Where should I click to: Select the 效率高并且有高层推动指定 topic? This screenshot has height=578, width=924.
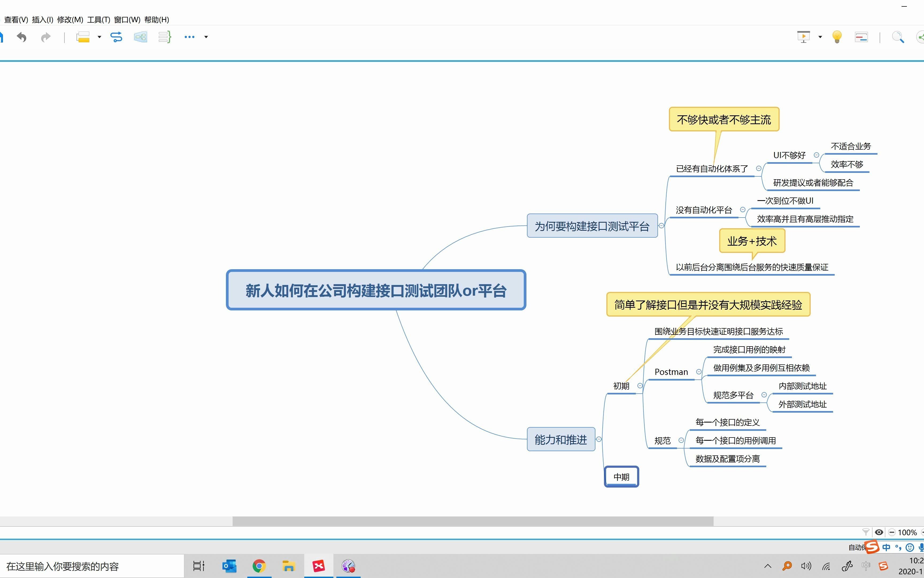click(x=805, y=219)
